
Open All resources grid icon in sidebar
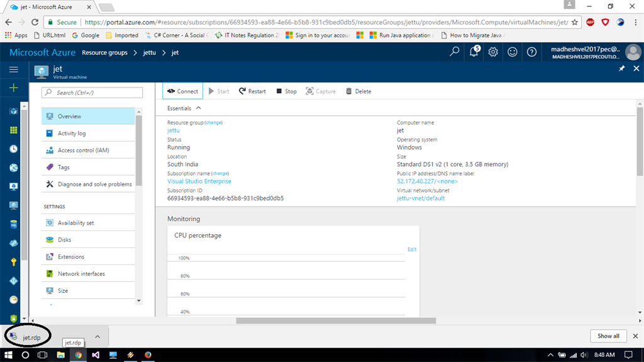point(14,130)
